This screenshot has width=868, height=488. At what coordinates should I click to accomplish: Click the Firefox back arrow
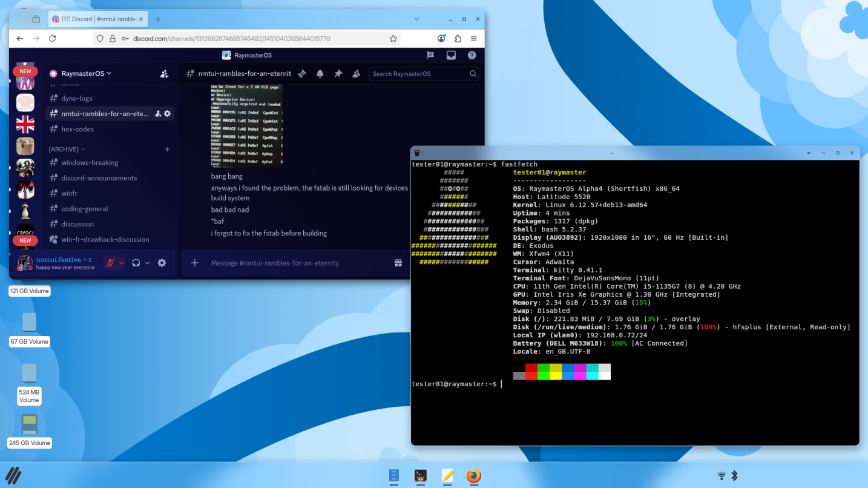point(20,38)
